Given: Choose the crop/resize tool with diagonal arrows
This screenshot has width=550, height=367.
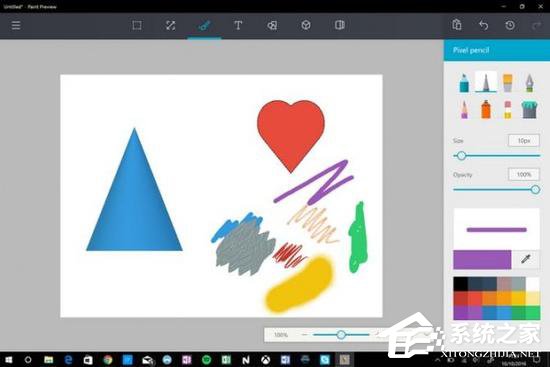Looking at the screenshot, I should pyautogui.click(x=170, y=25).
